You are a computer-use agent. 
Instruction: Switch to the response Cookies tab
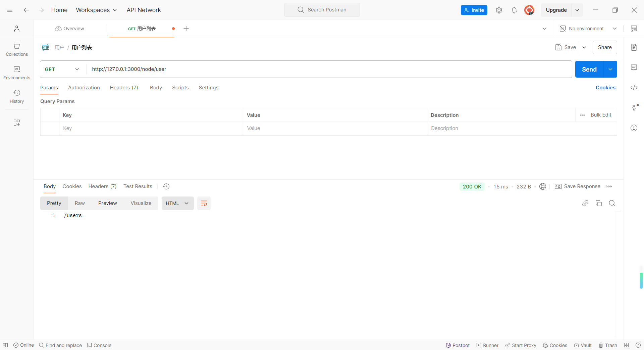[x=72, y=186]
